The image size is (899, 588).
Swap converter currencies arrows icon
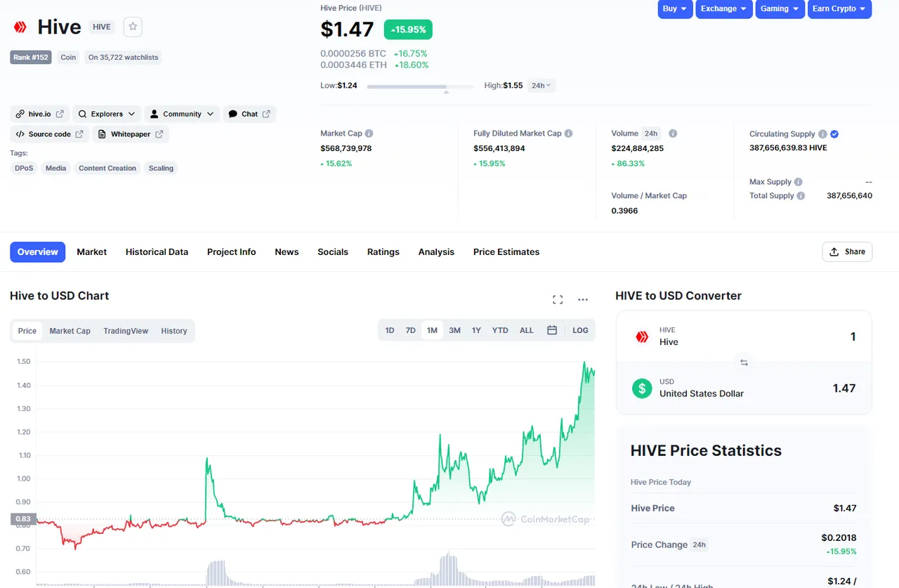click(744, 362)
